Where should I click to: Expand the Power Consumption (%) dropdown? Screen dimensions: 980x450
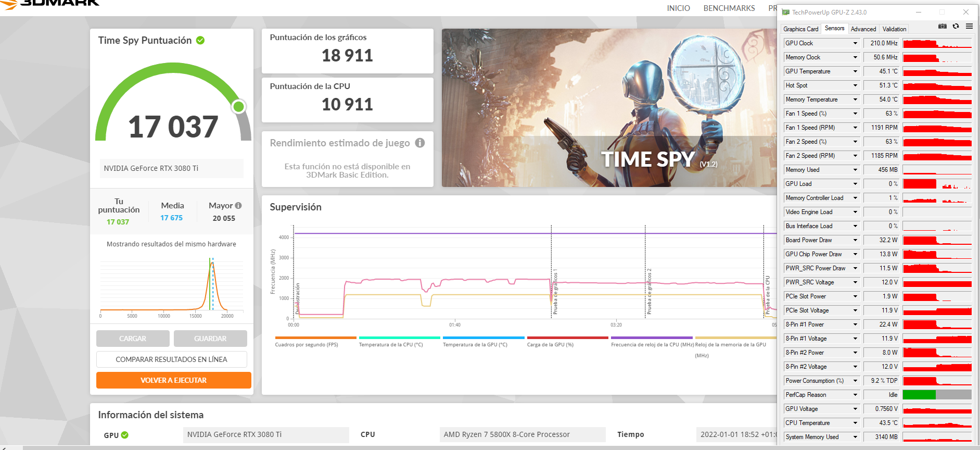855,381
